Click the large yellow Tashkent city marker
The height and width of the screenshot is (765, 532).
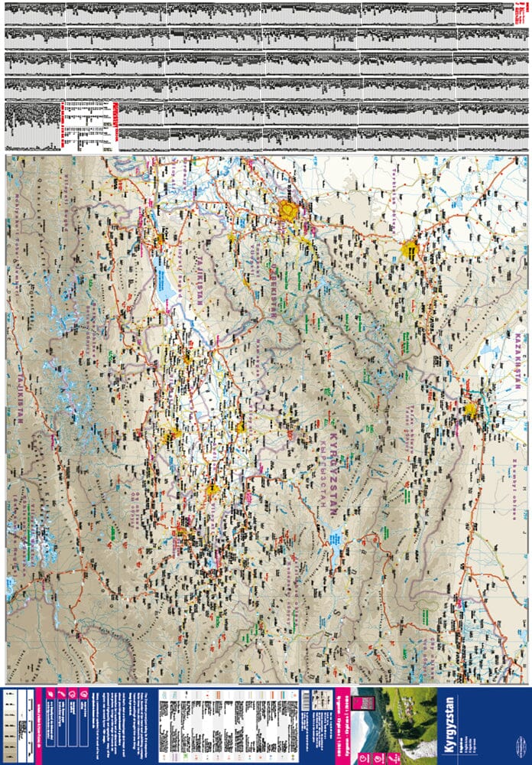point(290,210)
